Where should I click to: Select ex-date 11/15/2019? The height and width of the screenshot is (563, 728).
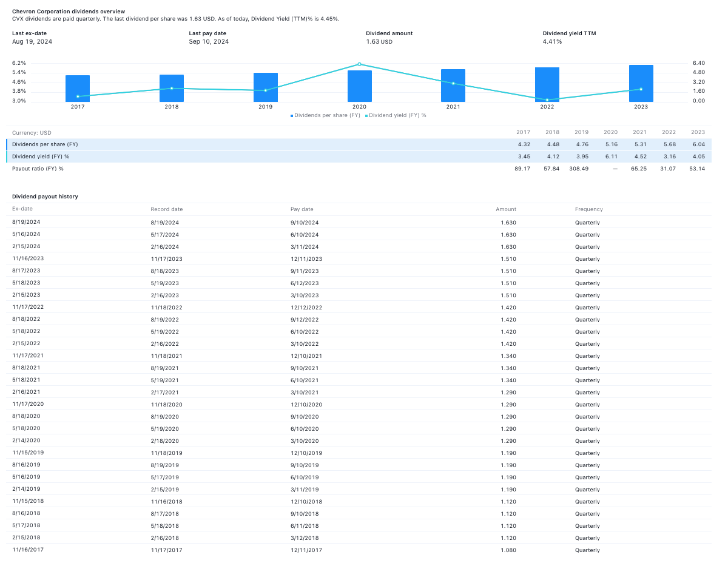coord(28,453)
